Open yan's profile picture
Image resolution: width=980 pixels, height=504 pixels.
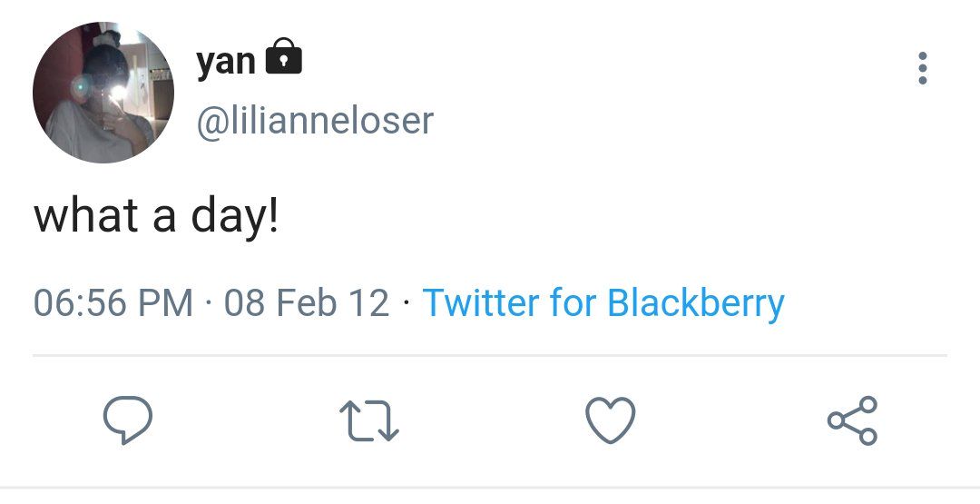[x=103, y=93]
